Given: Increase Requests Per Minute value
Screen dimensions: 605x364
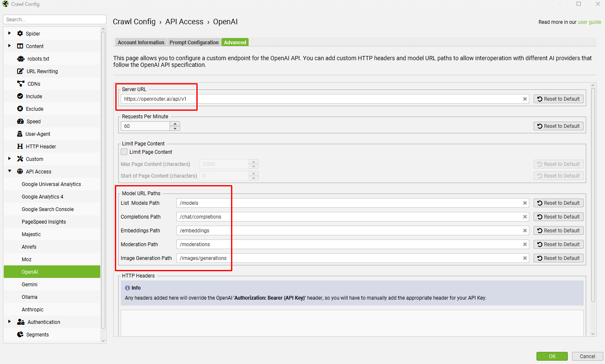Looking at the screenshot, I should pyautogui.click(x=175, y=124).
